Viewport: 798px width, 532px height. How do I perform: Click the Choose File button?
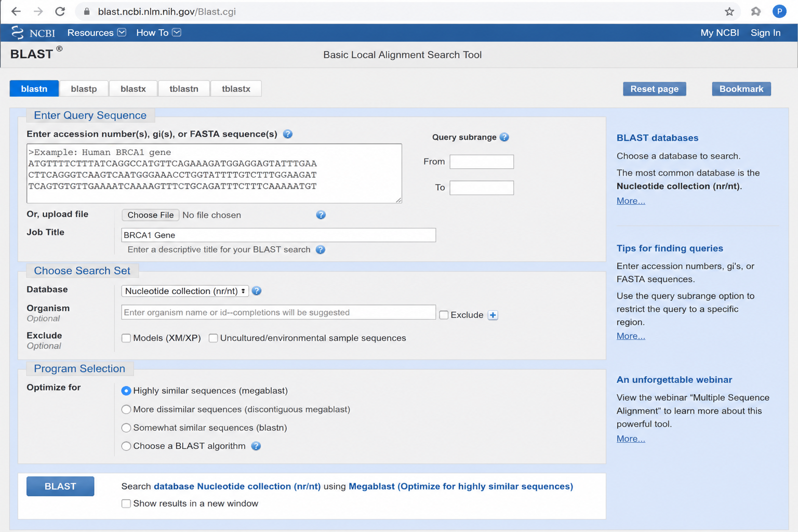point(151,215)
